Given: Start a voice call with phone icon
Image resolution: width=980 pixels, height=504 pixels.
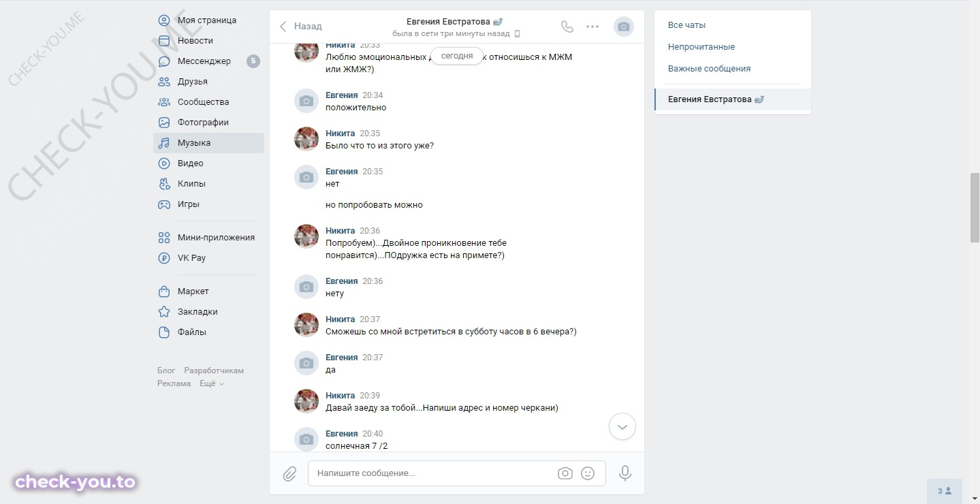Looking at the screenshot, I should [567, 27].
